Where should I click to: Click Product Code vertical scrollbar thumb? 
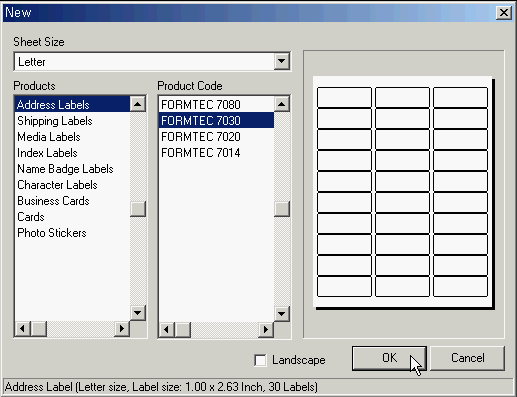[x=282, y=209]
